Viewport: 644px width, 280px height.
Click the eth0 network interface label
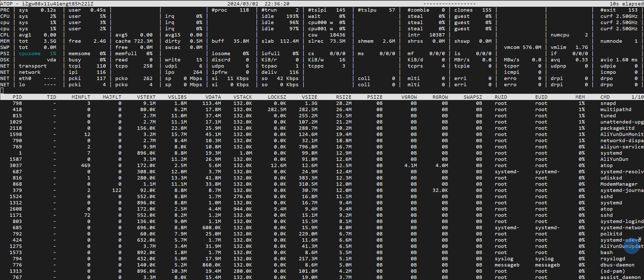(x=25, y=78)
